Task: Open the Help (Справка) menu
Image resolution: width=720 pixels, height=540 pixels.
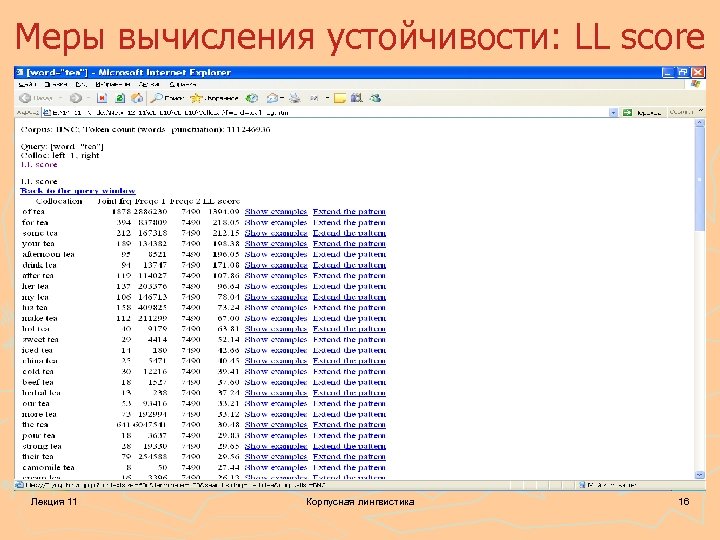Action: pos(182,84)
